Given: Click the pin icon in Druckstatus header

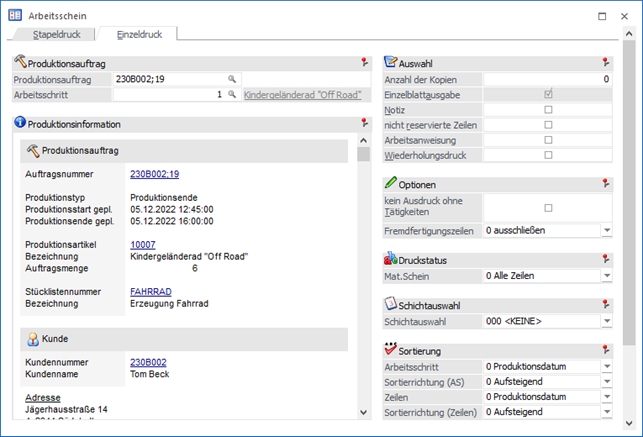Looking at the screenshot, I should click(x=606, y=259).
